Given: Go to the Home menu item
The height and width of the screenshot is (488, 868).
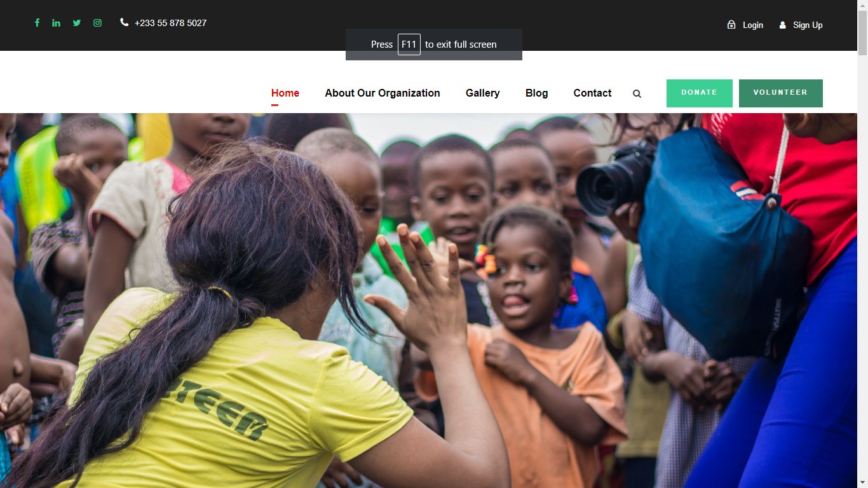Looking at the screenshot, I should (x=285, y=93).
